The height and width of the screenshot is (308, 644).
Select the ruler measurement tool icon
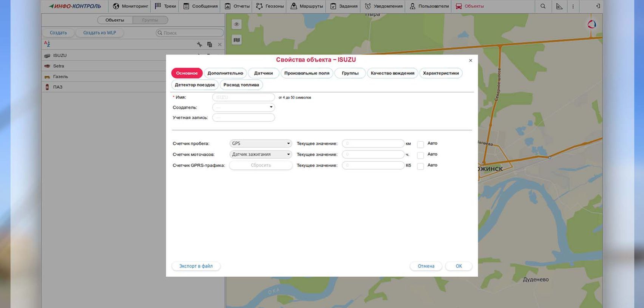pos(559,6)
